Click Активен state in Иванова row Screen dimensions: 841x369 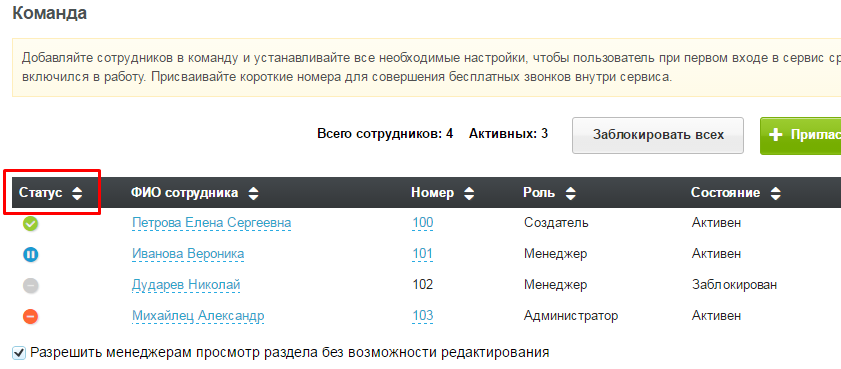click(x=717, y=254)
